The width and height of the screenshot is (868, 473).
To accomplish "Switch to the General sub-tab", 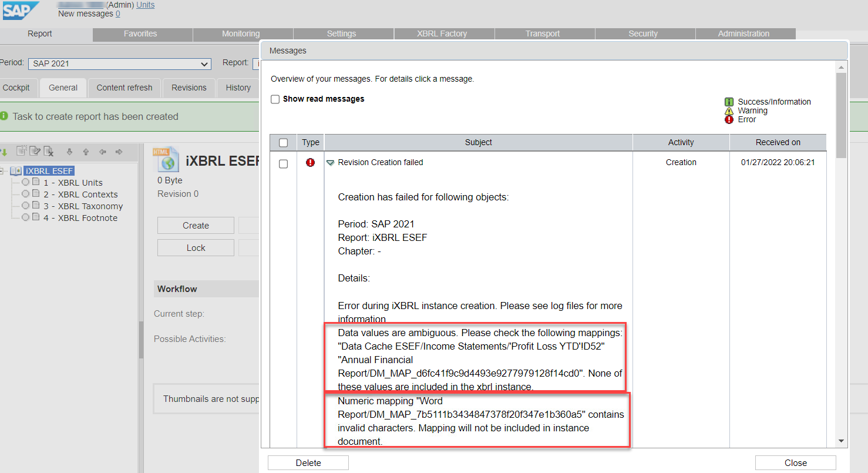I will (63, 88).
